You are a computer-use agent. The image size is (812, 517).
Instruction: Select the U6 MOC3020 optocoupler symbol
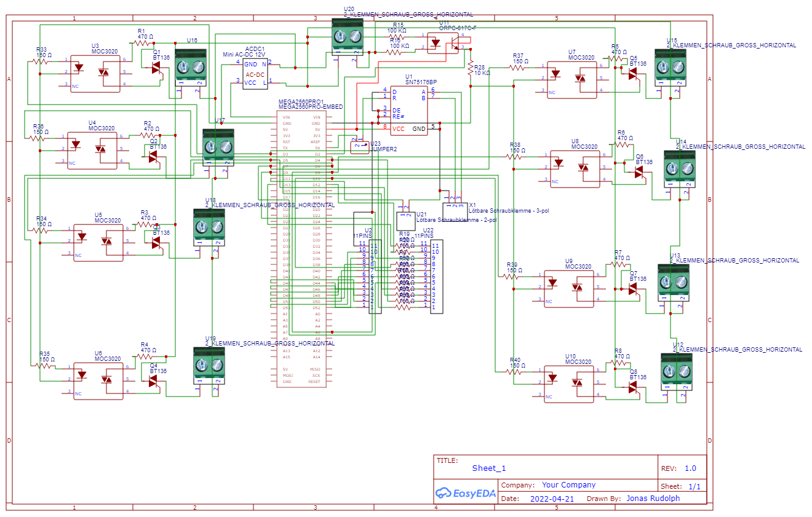click(98, 381)
